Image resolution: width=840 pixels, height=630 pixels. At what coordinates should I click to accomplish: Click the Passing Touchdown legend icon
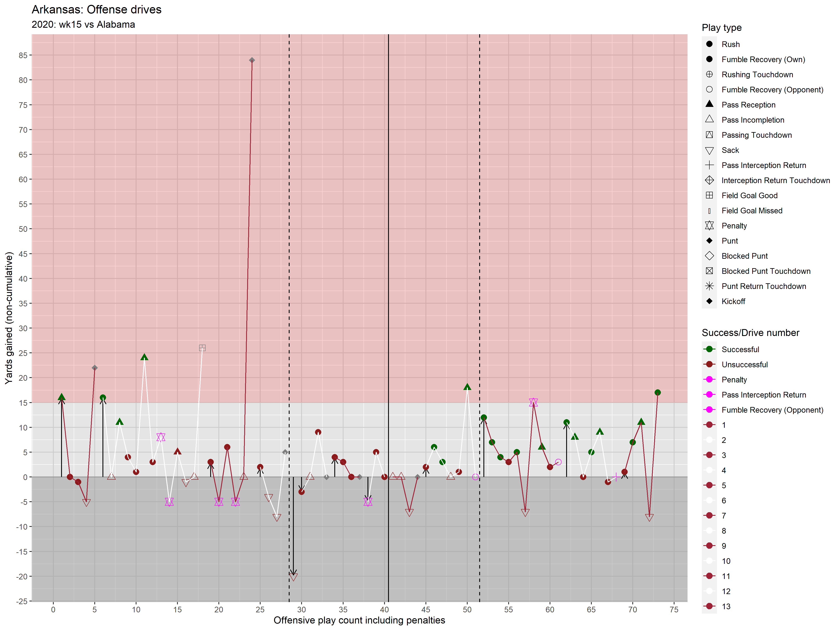709,135
